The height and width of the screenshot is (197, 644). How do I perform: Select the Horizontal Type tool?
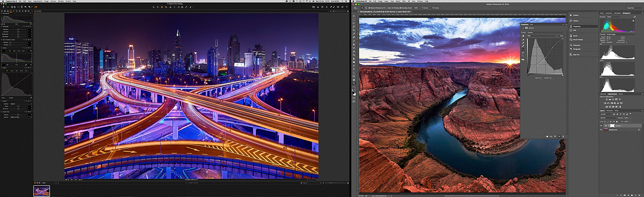[x=354, y=69]
